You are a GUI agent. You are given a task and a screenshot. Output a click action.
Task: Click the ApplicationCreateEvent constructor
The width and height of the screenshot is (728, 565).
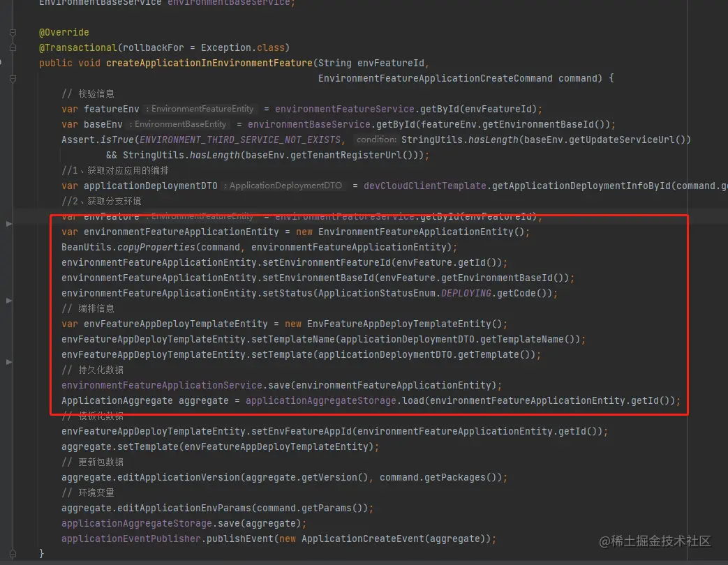tap(363, 538)
